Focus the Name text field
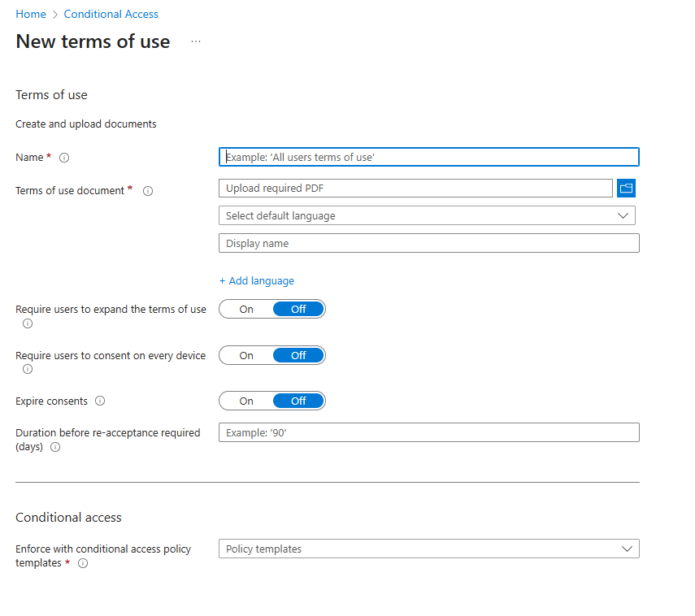The width and height of the screenshot is (695, 616). click(x=428, y=157)
